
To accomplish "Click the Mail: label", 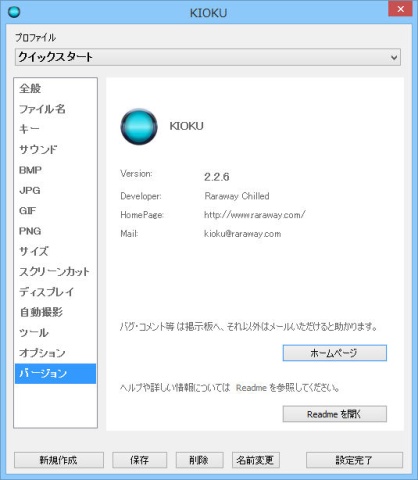I will click(x=129, y=234).
